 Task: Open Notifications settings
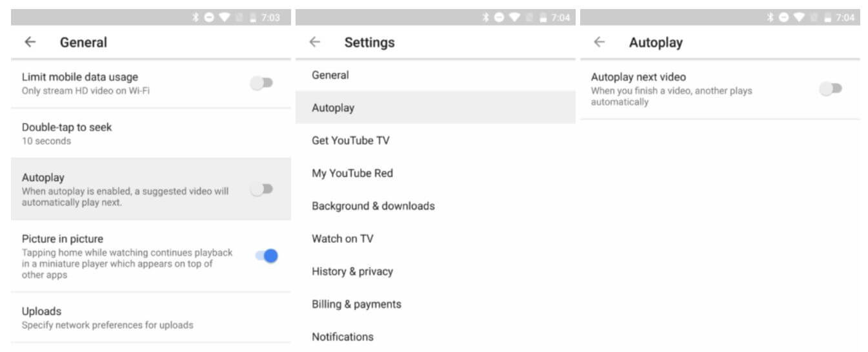[x=343, y=336]
